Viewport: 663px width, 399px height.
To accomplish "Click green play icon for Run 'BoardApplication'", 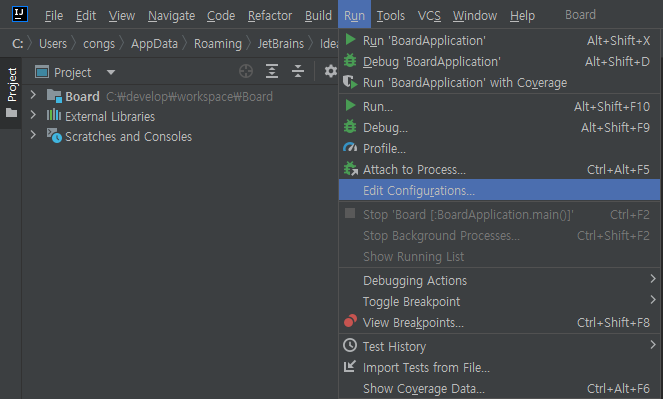I will pos(350,40).
